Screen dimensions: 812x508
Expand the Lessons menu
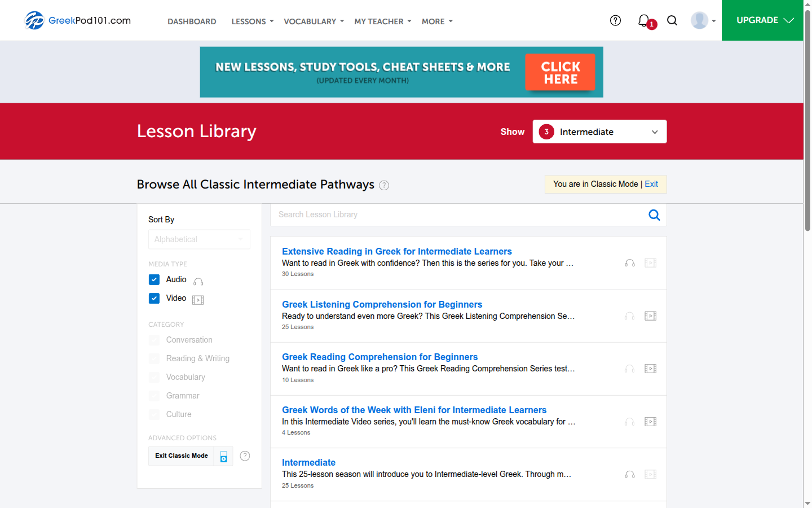click(253, 21)
